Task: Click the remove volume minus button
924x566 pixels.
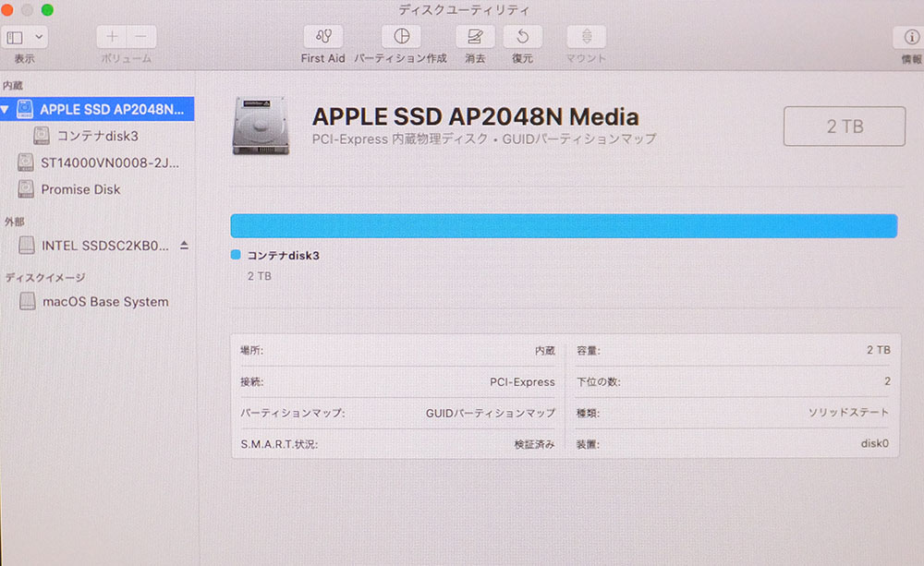Action: tap(141, 37)
